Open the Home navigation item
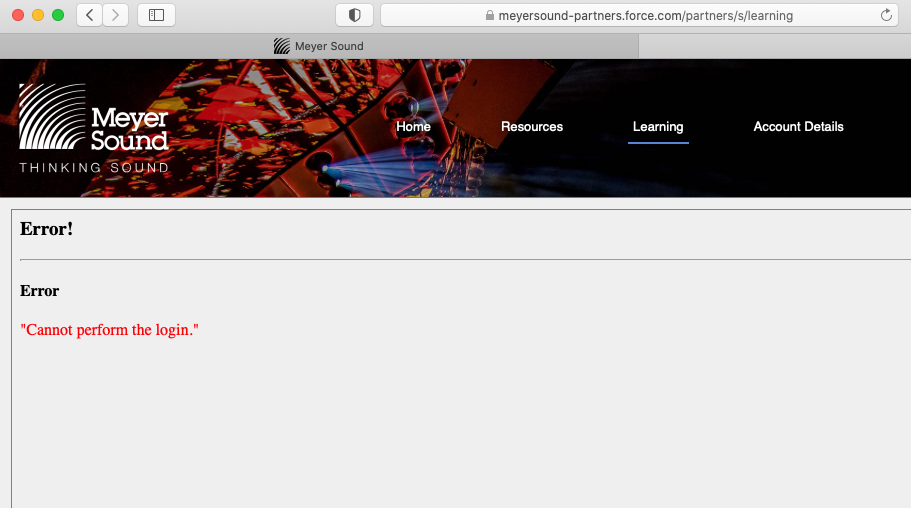This screenshot has width=911, height=508. pos(413,127)
